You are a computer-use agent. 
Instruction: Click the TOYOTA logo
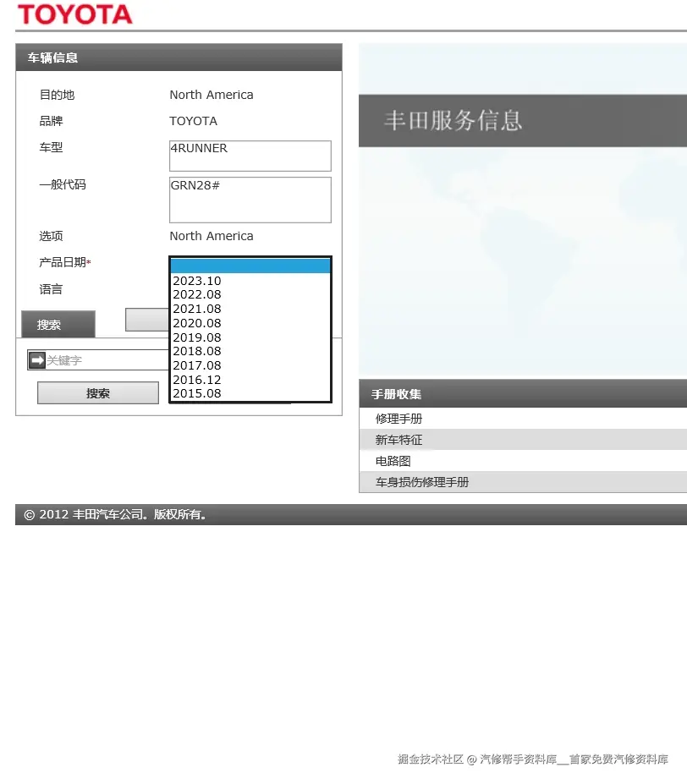75,15
